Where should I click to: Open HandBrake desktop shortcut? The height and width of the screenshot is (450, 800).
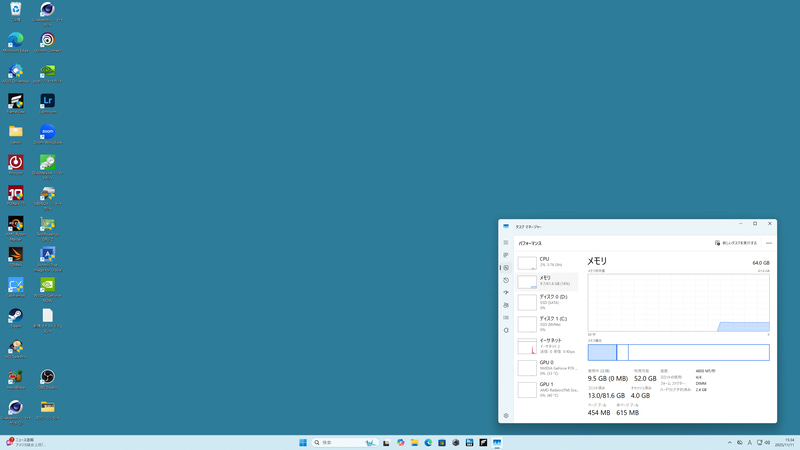click(16, 379)
